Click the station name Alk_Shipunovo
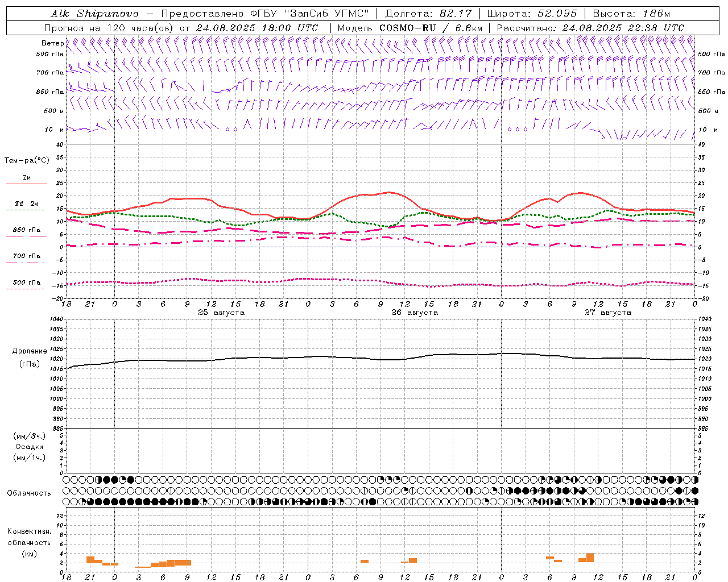The width and height of the screenshot is (728, 582). 94,14
